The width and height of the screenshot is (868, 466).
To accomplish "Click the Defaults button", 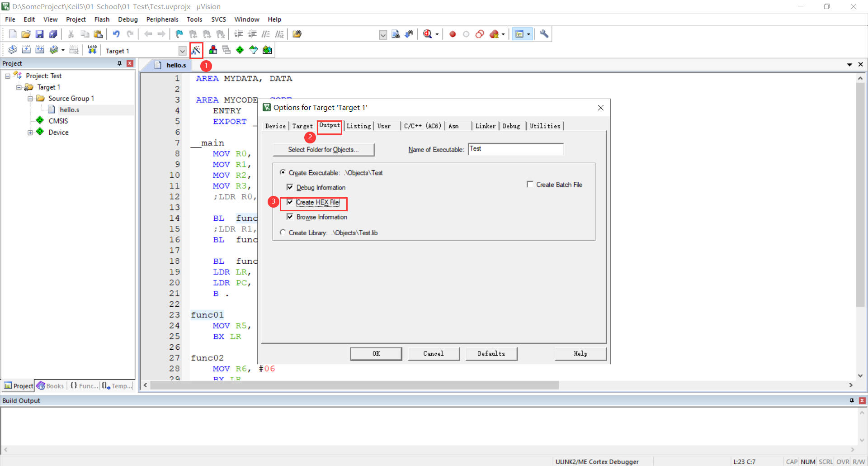I will coord(491,354).
